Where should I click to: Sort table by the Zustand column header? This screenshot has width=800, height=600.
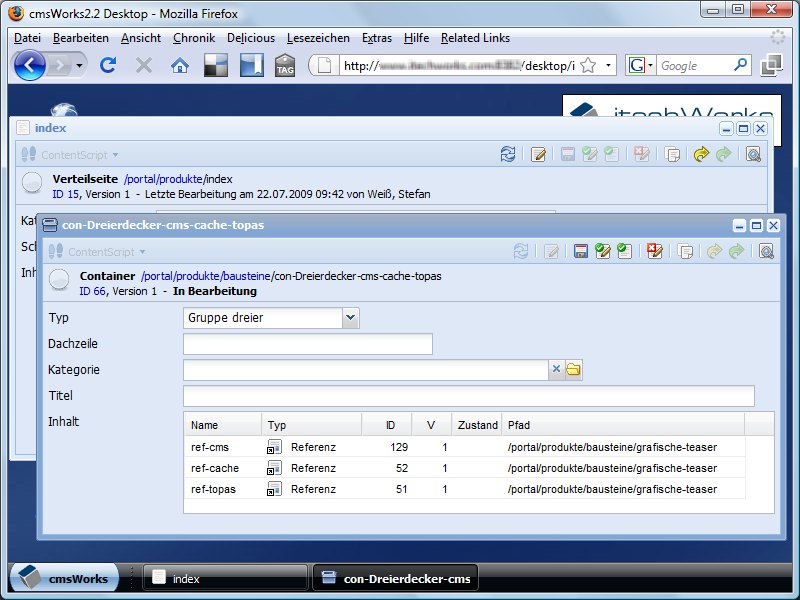tap(477, 424)
